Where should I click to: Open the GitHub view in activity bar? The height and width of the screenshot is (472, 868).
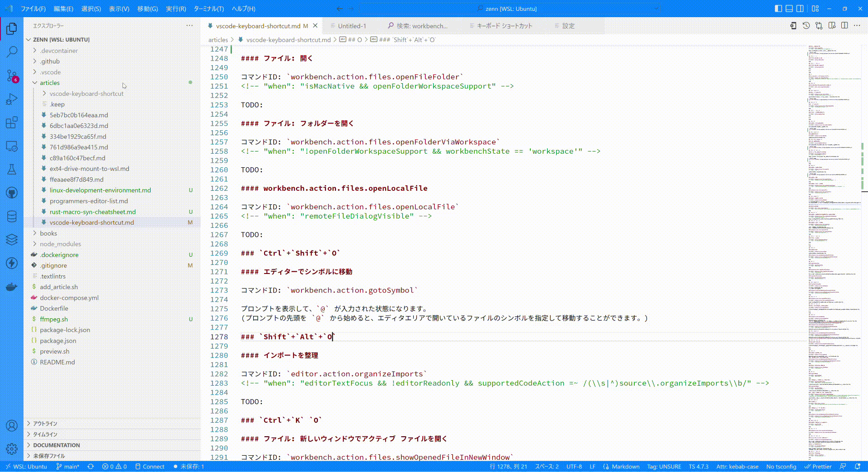tap(12, 193)
